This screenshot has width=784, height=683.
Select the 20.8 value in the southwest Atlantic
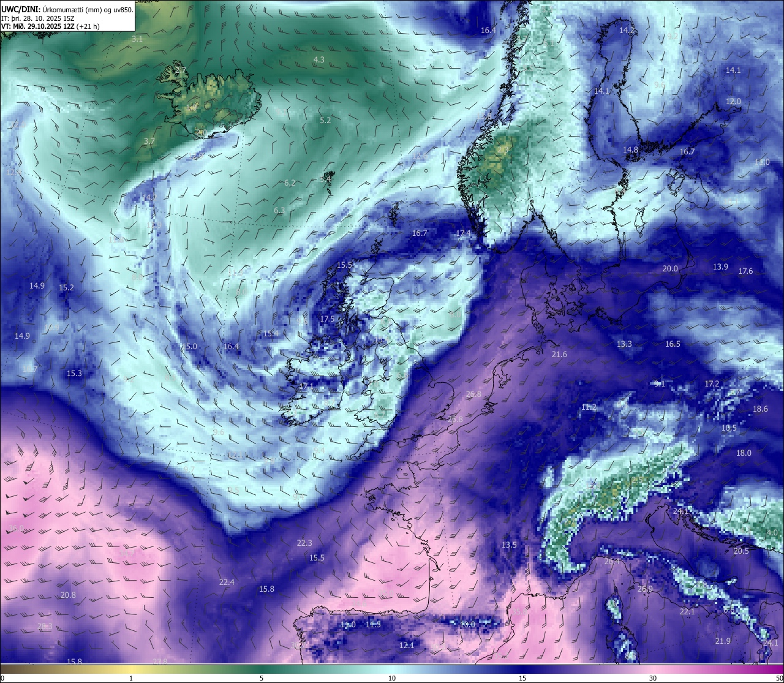68,595
